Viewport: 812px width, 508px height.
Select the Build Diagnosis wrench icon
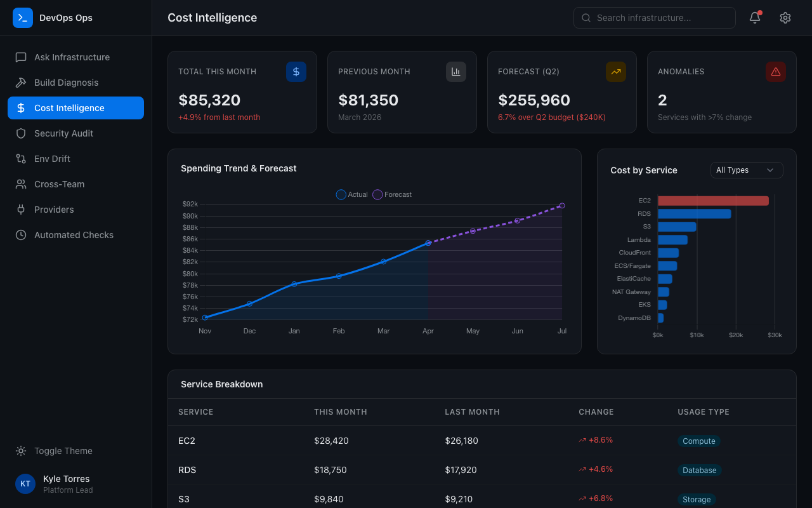(x=21, y=83)
